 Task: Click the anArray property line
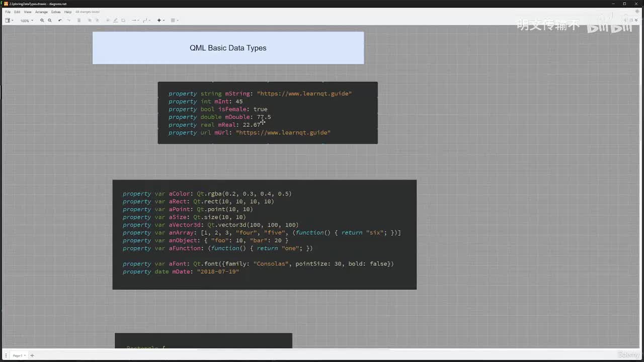262,233
